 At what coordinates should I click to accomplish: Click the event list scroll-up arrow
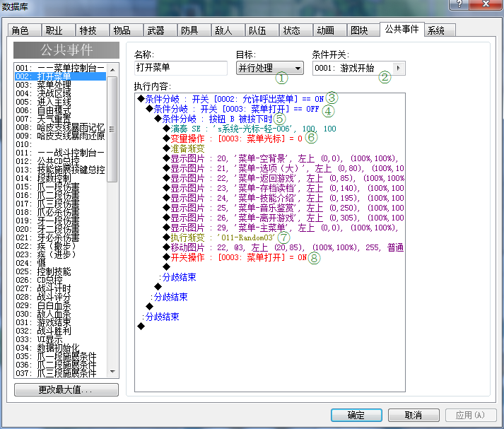tap(112, 70)
